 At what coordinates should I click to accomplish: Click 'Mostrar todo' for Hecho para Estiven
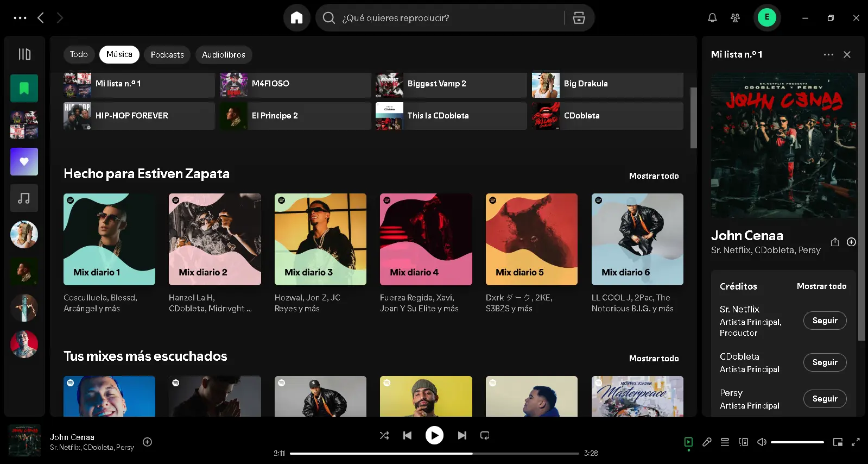654,176
